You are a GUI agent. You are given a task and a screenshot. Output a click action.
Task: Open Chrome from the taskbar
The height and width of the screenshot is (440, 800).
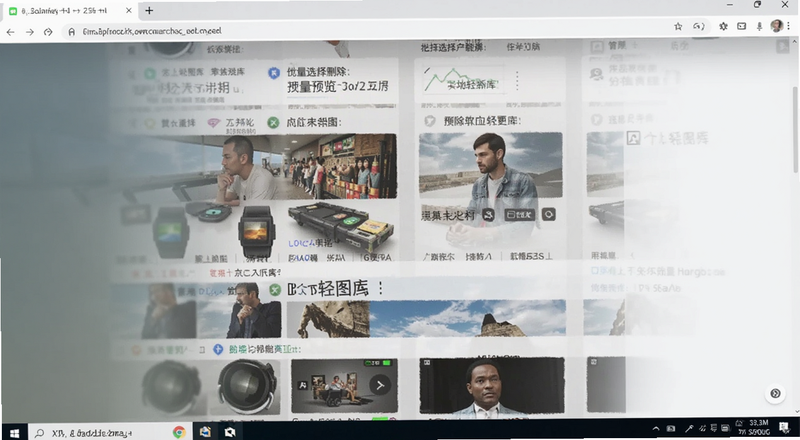[179, 432]
